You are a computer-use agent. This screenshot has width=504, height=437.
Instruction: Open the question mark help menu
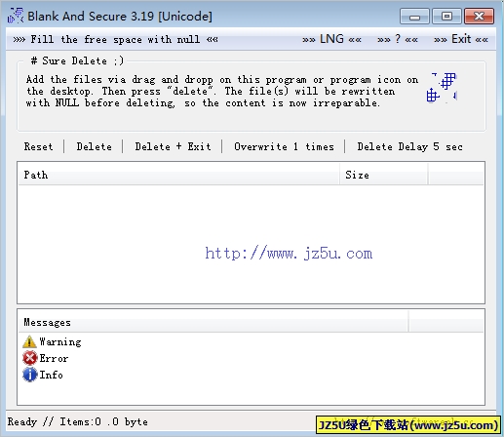398,39
